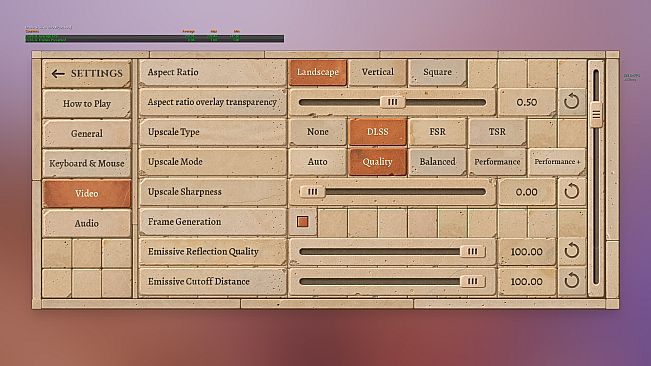Reset Emissive Cutoff Distance value
Viewport: 651px width, 366px height.
(x=572, y=281)
